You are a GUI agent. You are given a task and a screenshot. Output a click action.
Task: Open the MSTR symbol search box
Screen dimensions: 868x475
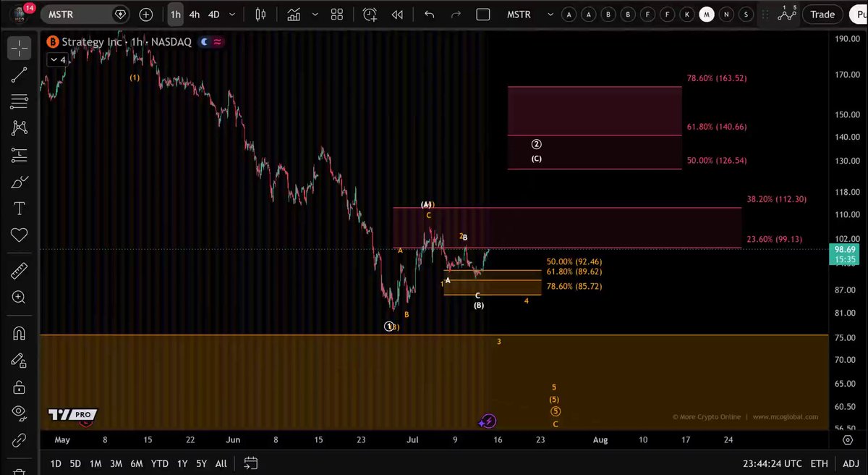click(x=85, y=14)
